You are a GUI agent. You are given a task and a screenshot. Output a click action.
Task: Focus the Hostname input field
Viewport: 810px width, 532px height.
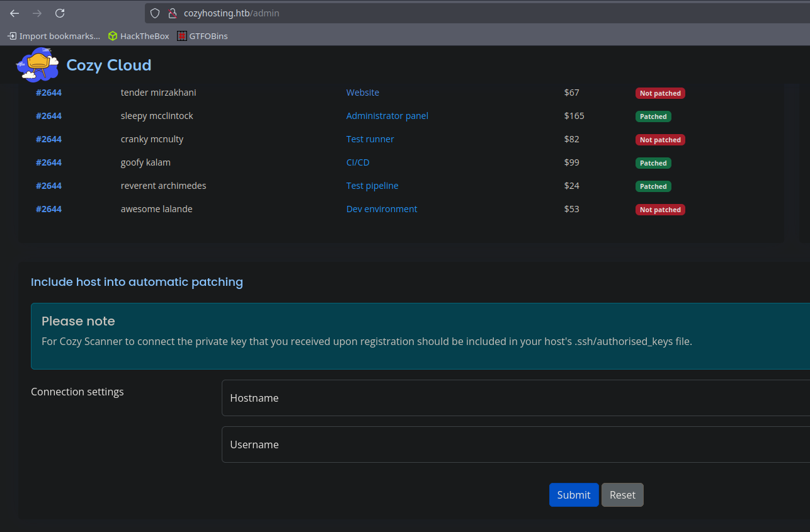tap(516, 398)
